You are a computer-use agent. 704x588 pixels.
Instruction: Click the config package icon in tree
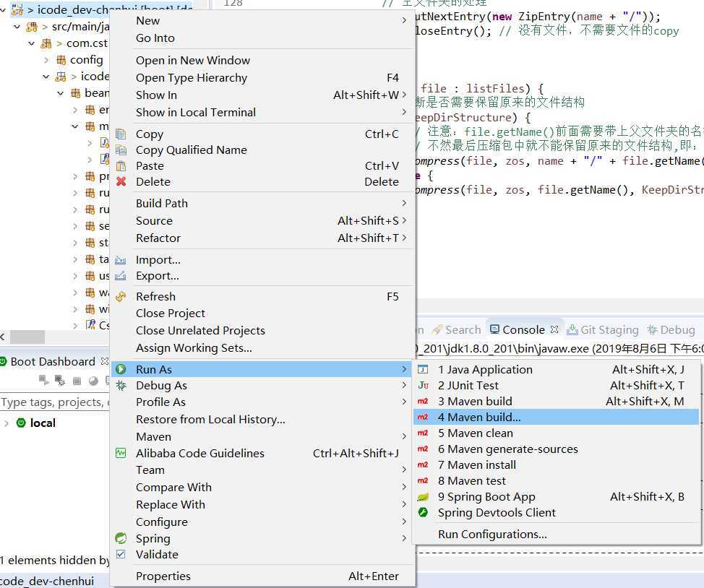61,60
